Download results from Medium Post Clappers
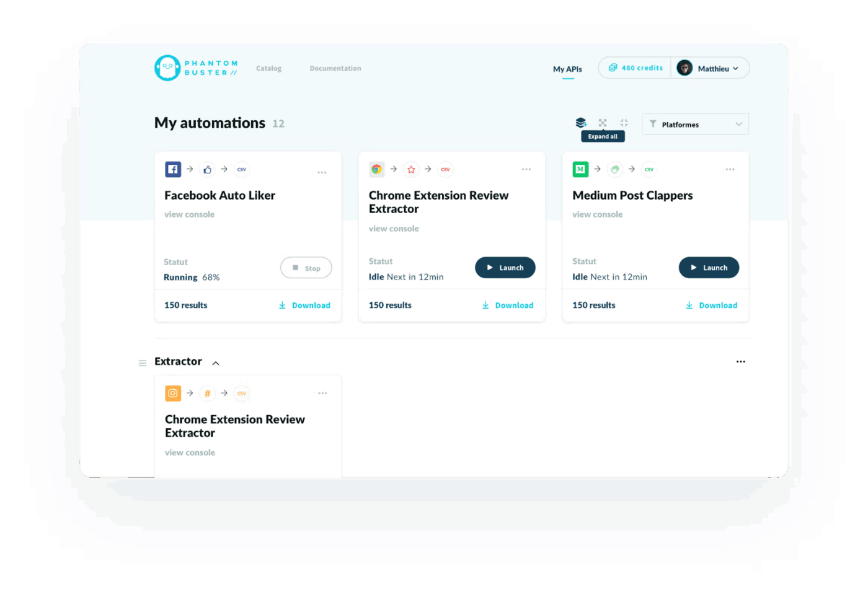 712,305
